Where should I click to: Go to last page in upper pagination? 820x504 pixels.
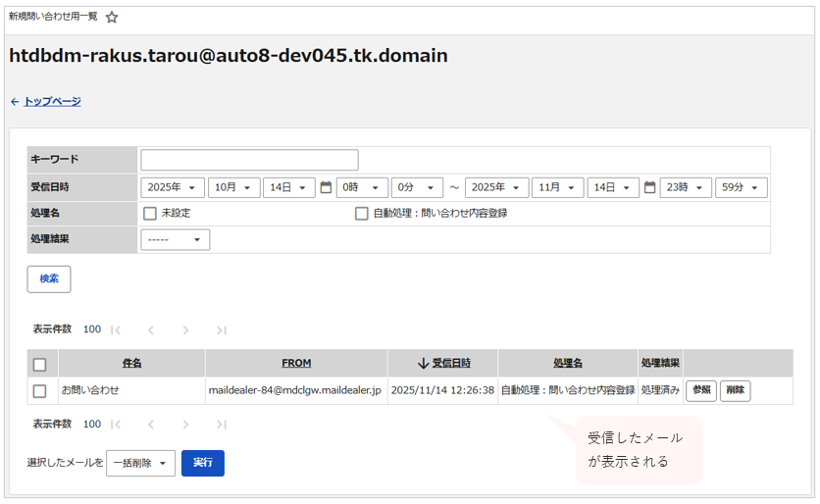(x=222, y=329)
